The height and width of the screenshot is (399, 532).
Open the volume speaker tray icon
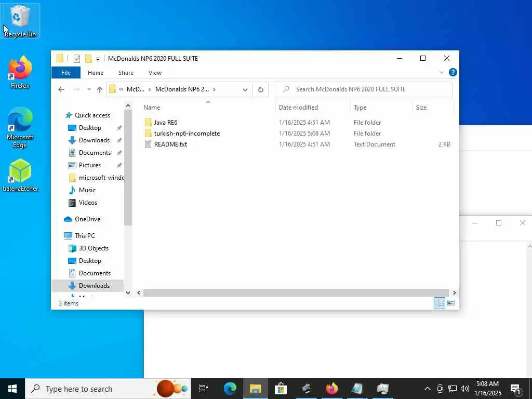[465, 389]
